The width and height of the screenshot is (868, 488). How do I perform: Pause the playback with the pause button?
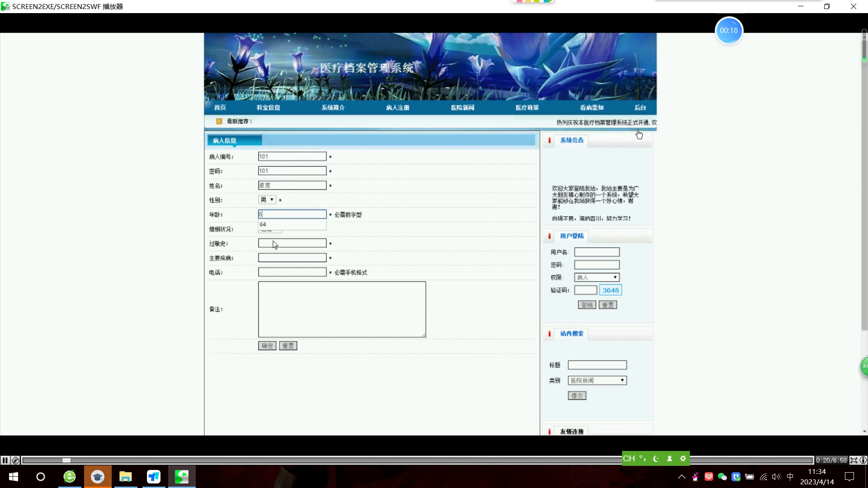click(5, 460)
